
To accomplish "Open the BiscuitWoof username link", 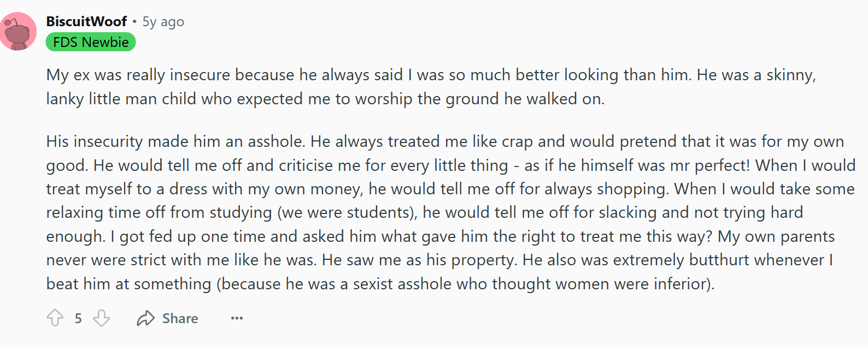I will 86,21.
